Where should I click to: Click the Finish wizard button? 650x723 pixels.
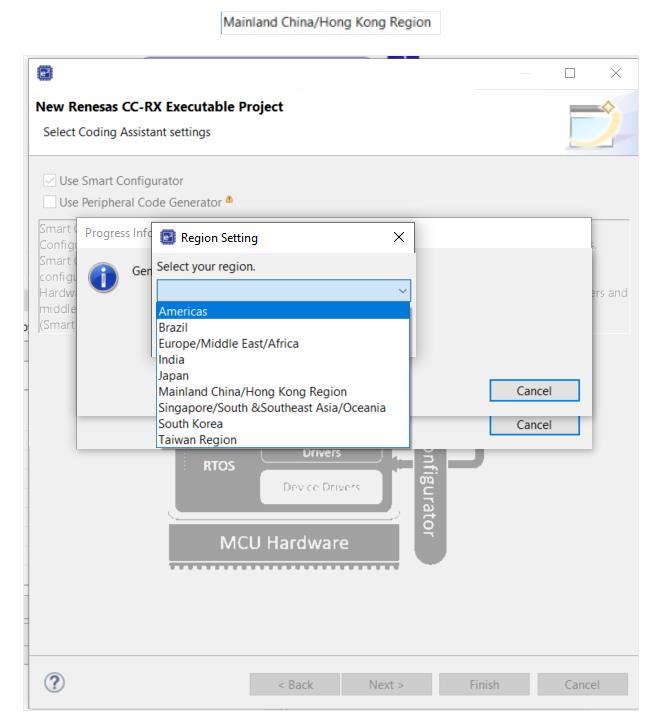click(x=484, y=685)
